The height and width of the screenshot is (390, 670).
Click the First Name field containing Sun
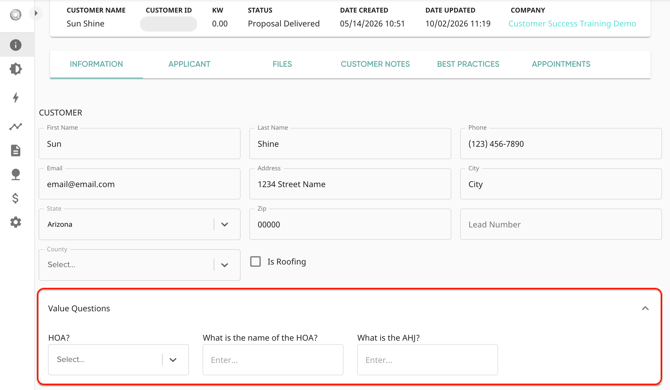[x=139, y=144]
